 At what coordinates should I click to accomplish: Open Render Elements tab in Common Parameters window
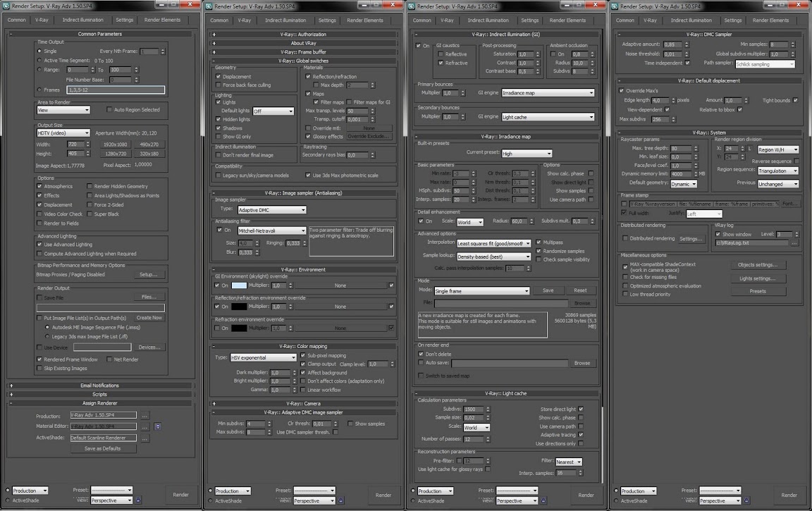162,20
